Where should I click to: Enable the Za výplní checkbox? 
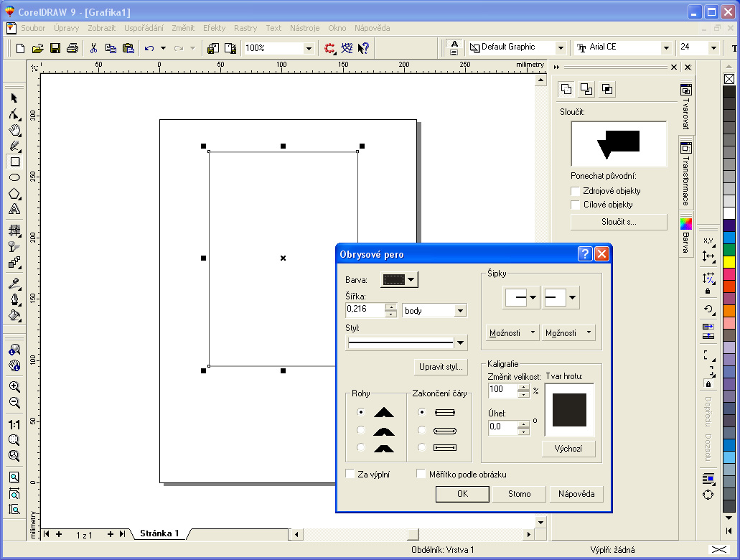(350, 475)
